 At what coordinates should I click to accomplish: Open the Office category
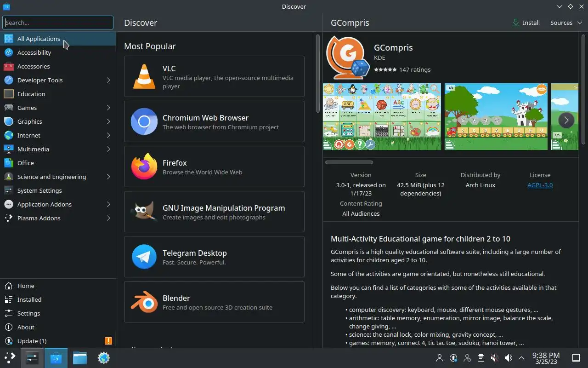tap(58, 163)
